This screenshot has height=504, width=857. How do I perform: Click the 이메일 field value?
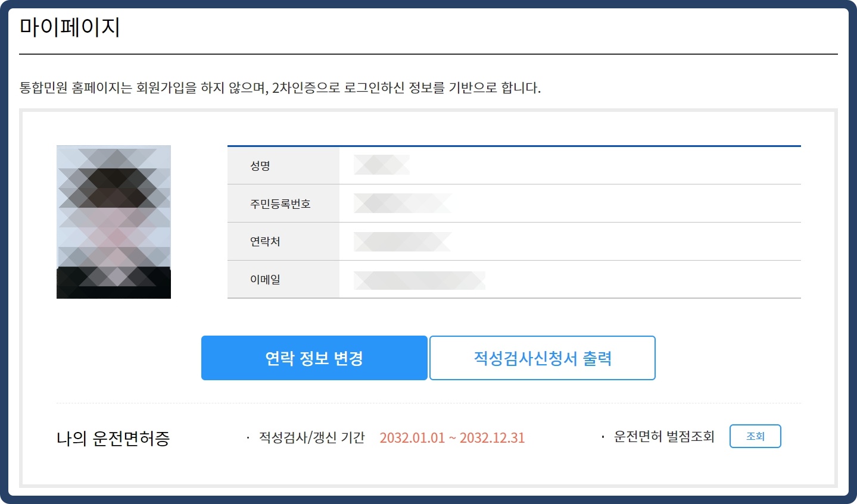pos(419,279)
